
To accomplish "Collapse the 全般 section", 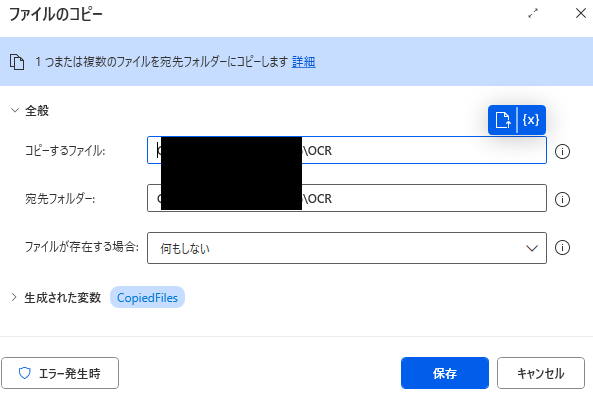I will (x=15, y=110).
